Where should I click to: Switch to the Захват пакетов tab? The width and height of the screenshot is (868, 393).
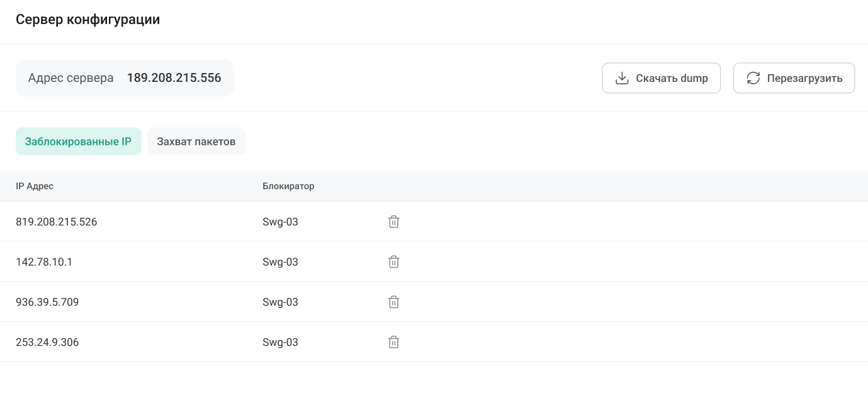click(196, 142)
